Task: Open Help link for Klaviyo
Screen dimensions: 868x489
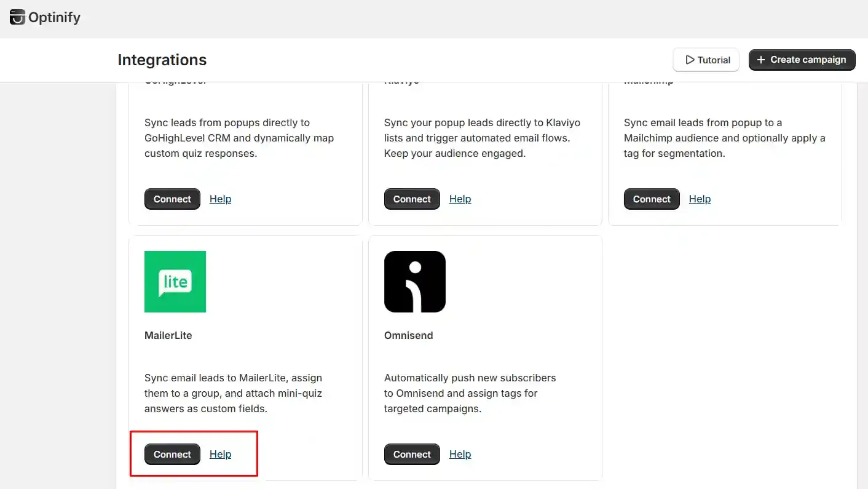Action: [460, 199]
